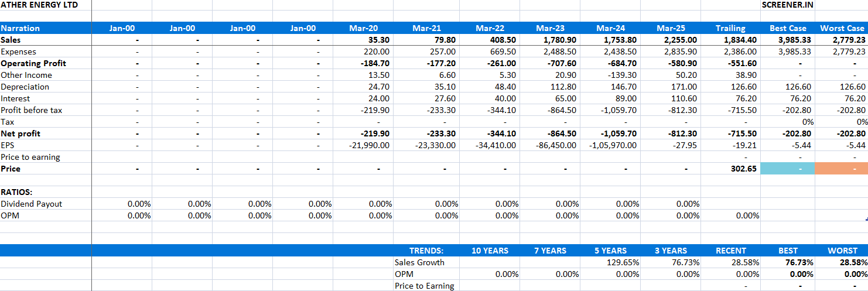The height and width of the screenshot is (291, 868).
Task: Select the Mar-24 column header
Action: [610, 28]
